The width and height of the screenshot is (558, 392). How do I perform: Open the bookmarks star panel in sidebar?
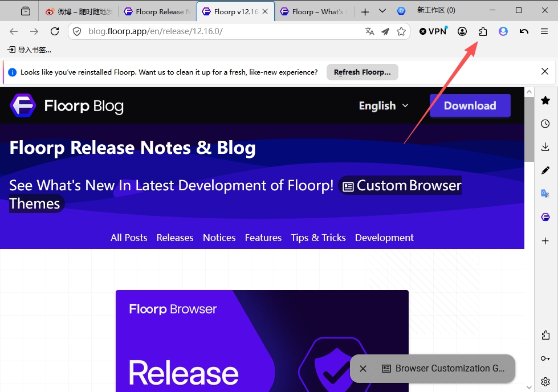pos(545,100)
